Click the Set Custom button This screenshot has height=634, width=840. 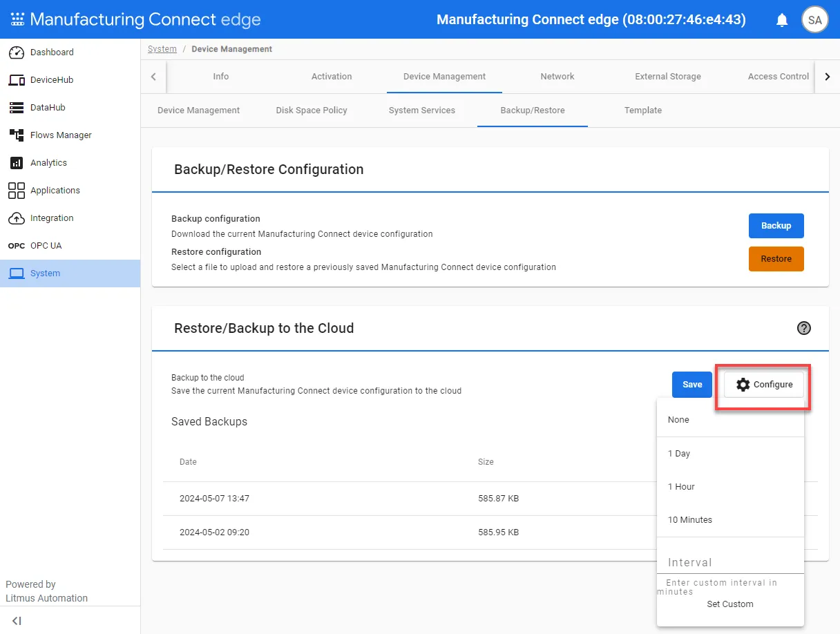click(x=730, y=604)
